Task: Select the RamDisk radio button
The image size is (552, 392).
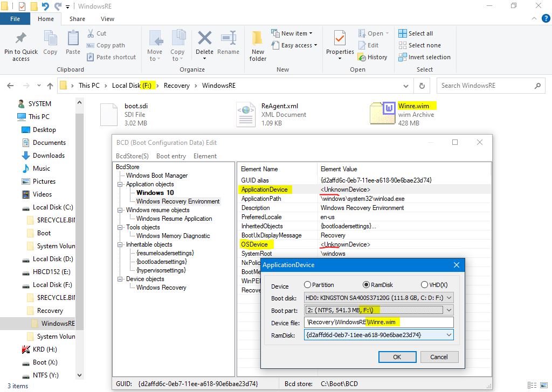Action: pos(366,285)
